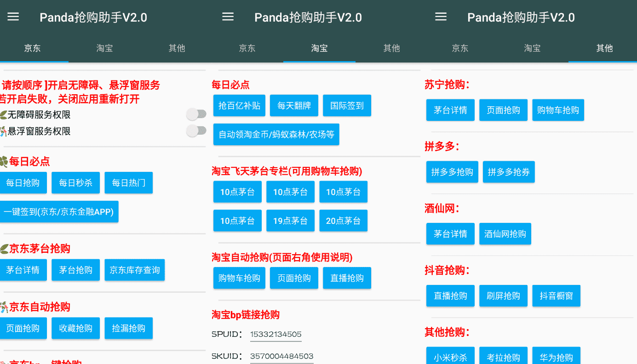Image resolution: width=637 pixels, height=364 pixels.
Task: Tap 一键签到(京东/京东金融APP) button
Action: point(58,212)
